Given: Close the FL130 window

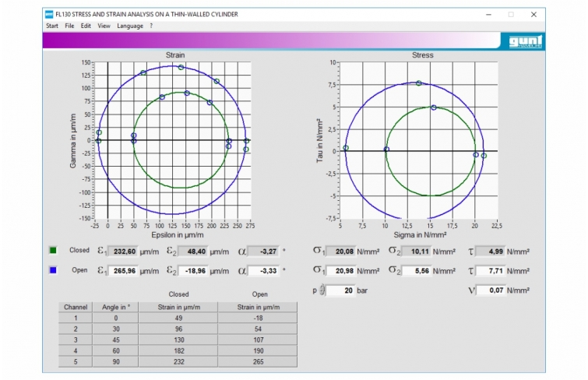Looking at the screenshot, I should click(x=533, y=15).
